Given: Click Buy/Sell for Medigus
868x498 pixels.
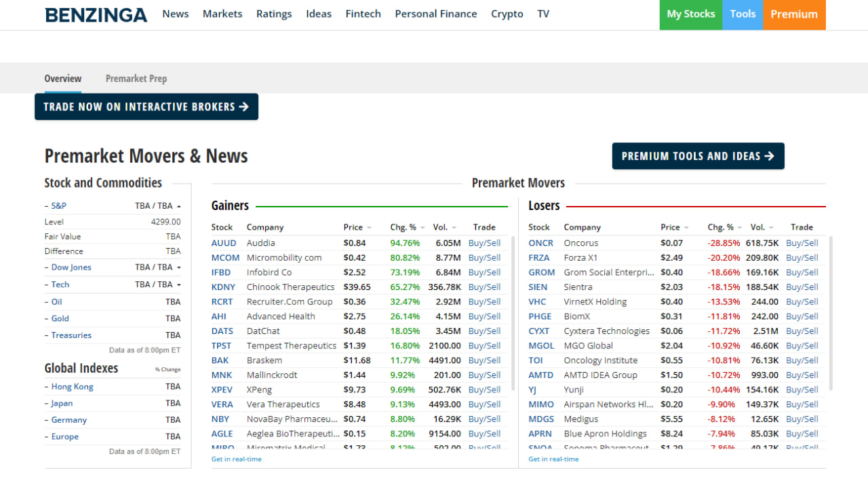Looking at the screenshot, I should (x=802, y=419).
